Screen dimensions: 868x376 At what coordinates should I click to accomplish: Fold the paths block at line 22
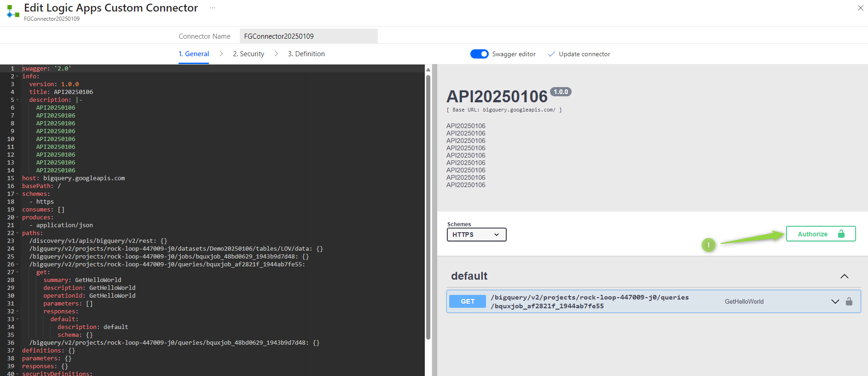coord(17,233)
